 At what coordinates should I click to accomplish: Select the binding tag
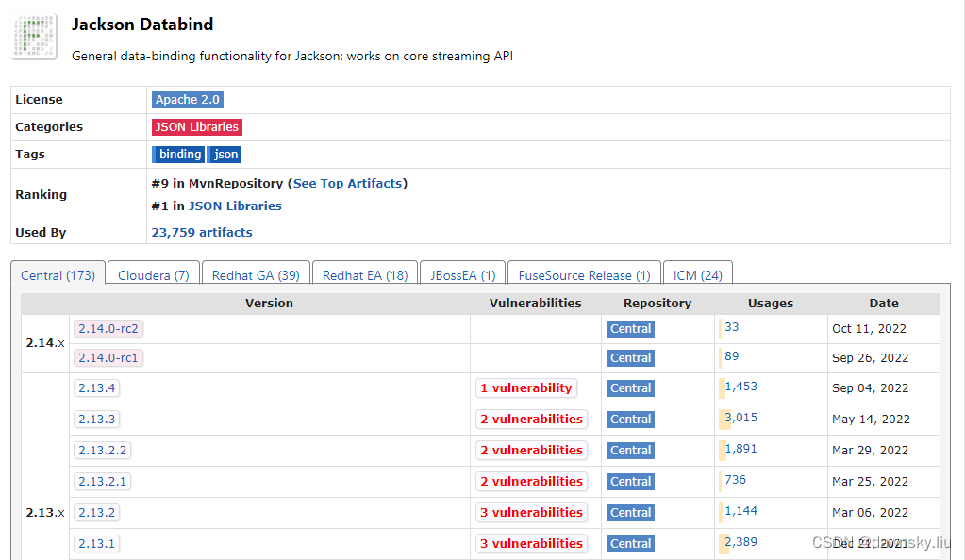pos(178,155)
